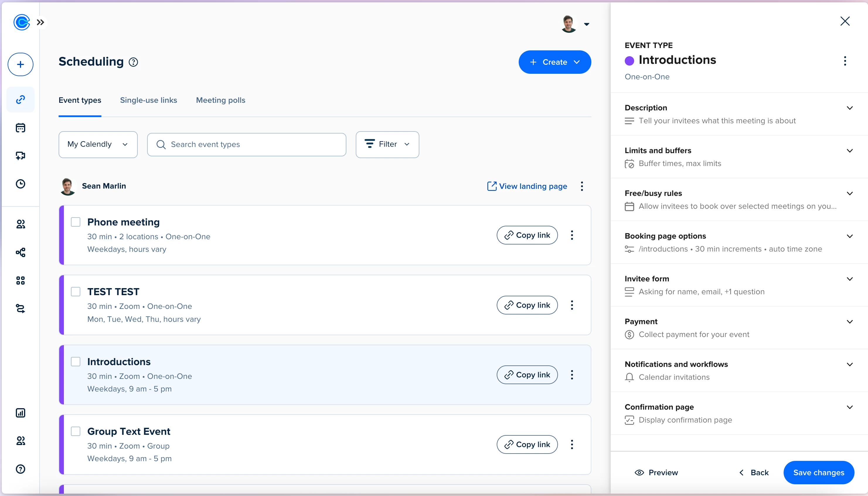Open the three-dot menu for Group Text Event
Image resolution: width=868 pixels, height=496 pixels.
tap(572, 444)
